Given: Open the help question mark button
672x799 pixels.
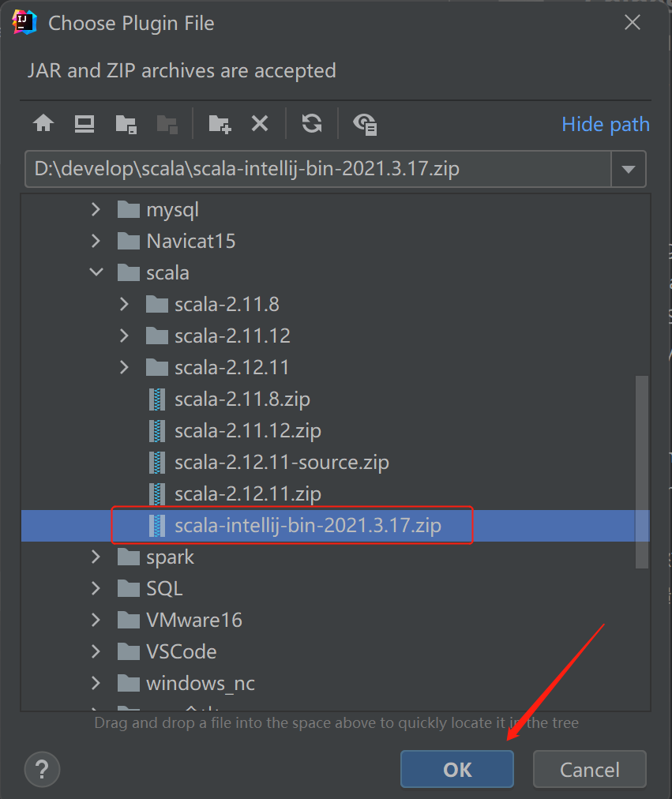Looking at the screenshot, I should [43, 769].
